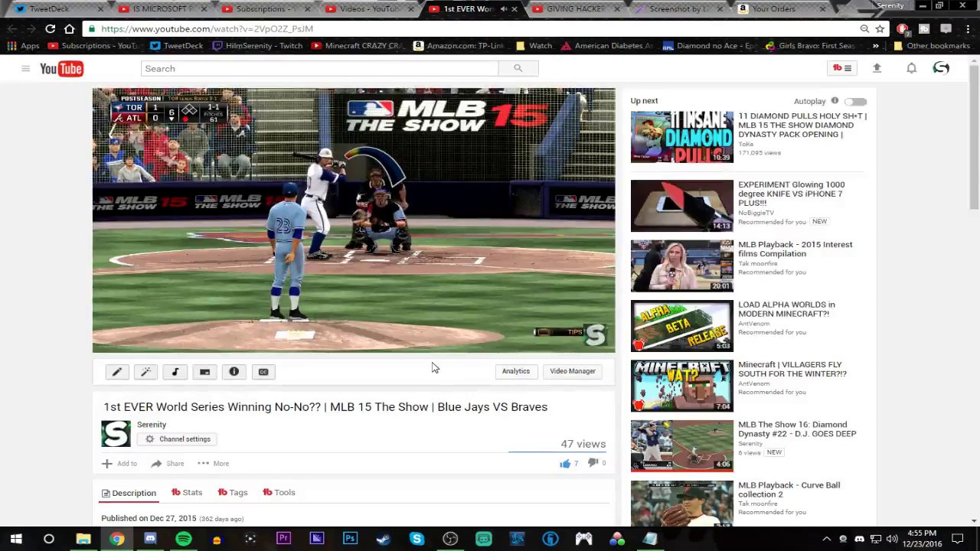The width and height of the screenshot is (980, 551).
Task: Switch to the Description tab
Action: point(129,493)
